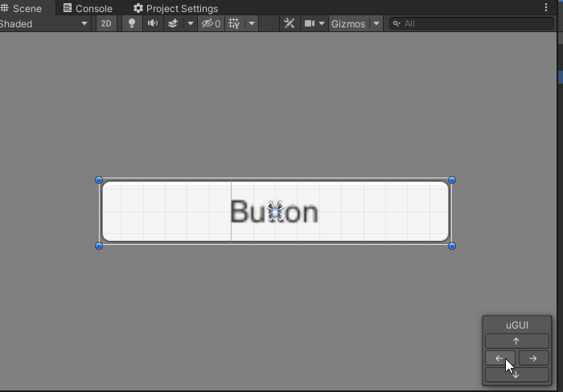
Task: Toggle the Gizmos button
Action: [x=348, y=23]
